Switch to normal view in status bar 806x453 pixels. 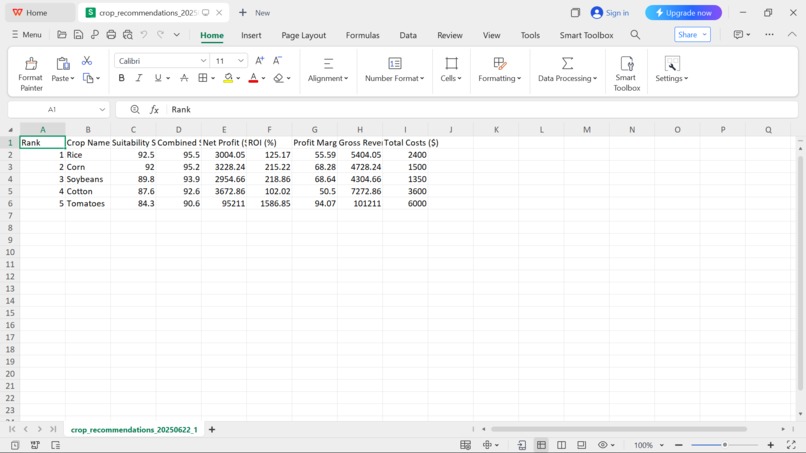(x=541, y=445)
